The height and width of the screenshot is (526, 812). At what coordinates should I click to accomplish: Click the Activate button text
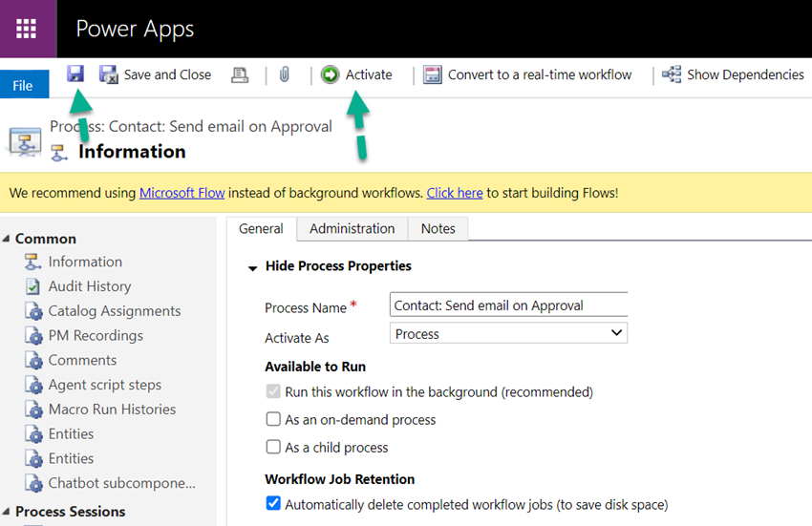(x=369, y=75)
